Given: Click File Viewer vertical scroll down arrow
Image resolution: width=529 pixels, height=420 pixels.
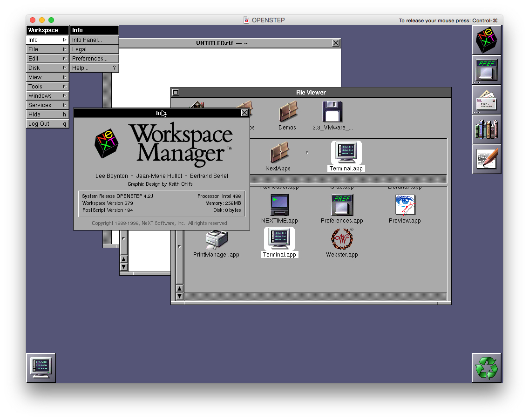Looking at the screenshot, I should tap(179, 297).
